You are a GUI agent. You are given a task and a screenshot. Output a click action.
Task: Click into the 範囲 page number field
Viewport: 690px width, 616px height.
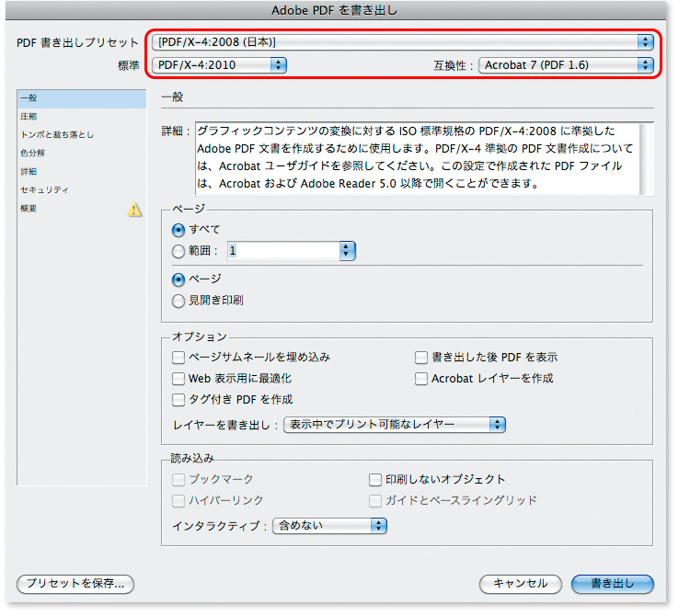[x=283, y=251]
